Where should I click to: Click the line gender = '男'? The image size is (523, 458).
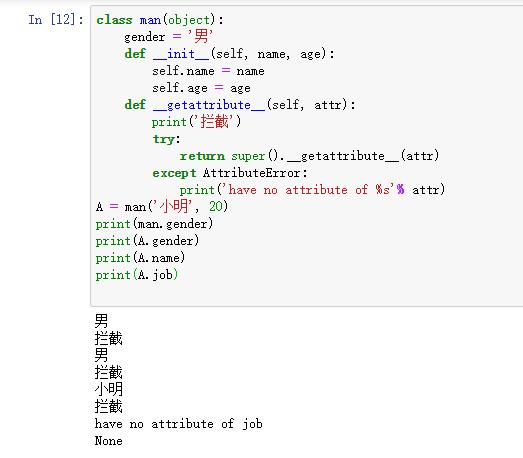point(168,36)
